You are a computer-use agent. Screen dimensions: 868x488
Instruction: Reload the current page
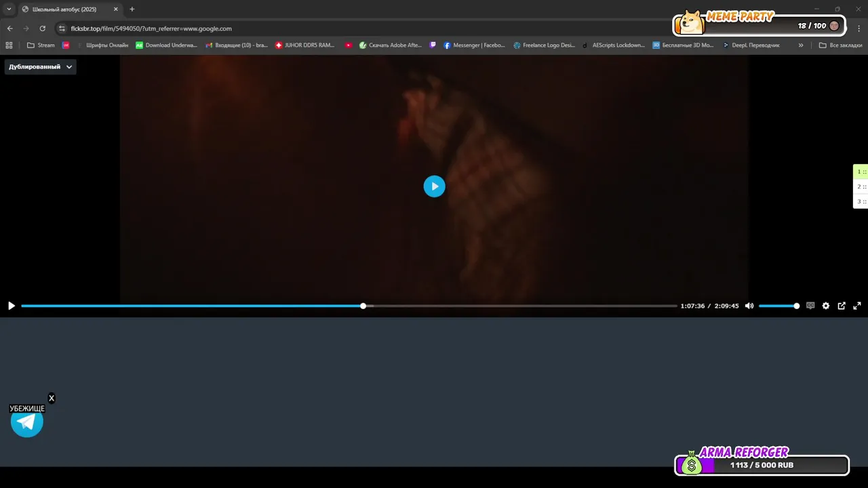tap(42, 28)
